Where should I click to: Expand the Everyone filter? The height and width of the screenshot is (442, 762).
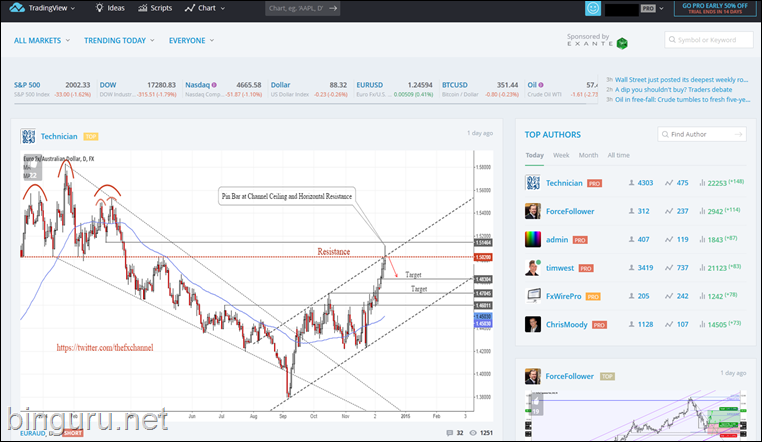pos(191,40)
